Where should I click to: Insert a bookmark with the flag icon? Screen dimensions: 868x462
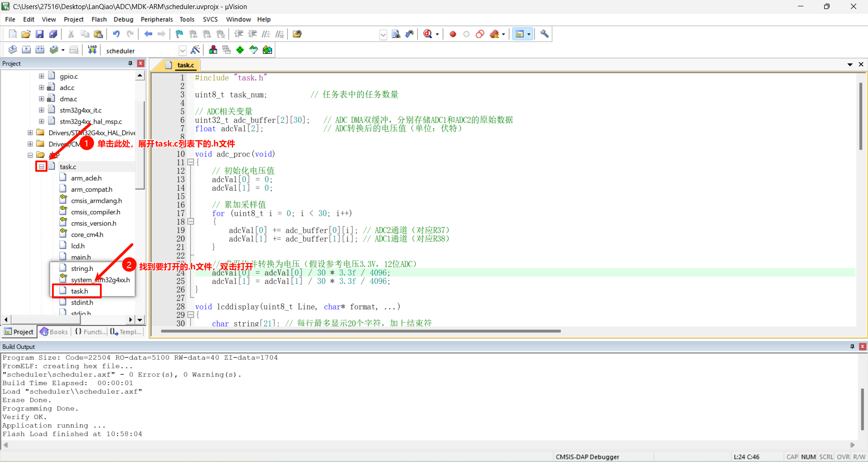(179, 34)
